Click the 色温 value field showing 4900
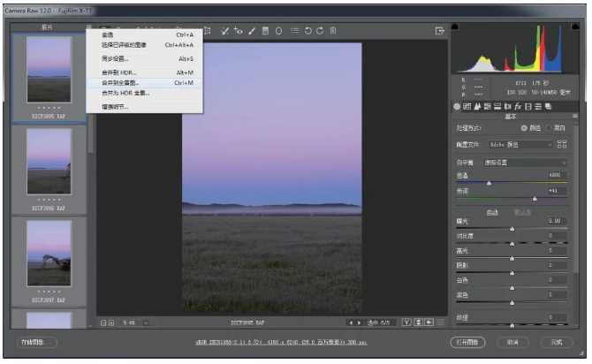The width and height of the screenshot is (592, 364). 558,175
